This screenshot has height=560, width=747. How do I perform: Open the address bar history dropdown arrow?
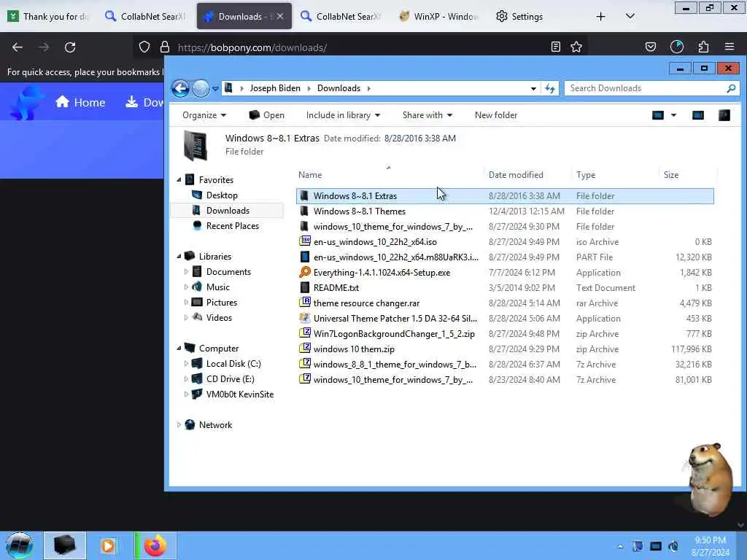tap(533, 88)
